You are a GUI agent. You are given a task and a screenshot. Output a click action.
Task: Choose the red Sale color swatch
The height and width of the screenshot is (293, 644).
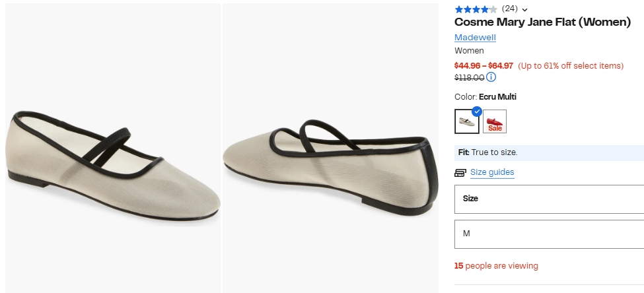(495, 121)
